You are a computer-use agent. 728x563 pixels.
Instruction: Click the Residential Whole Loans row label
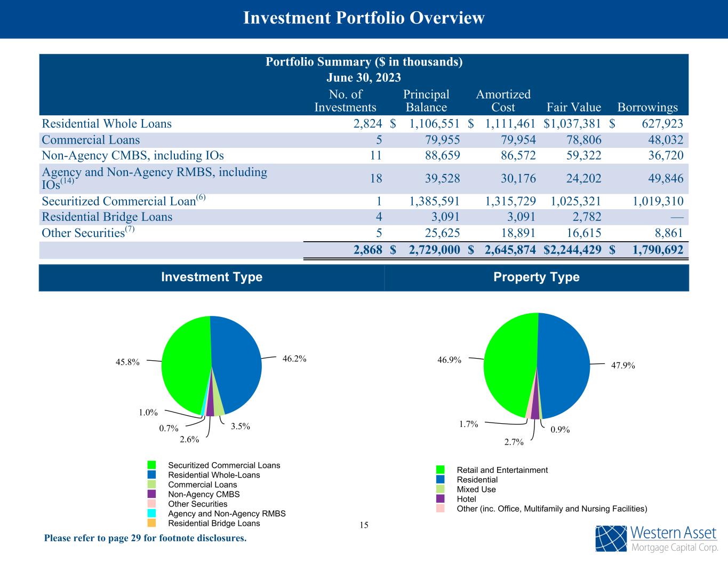pyautogui.click(x=107, y=124)
